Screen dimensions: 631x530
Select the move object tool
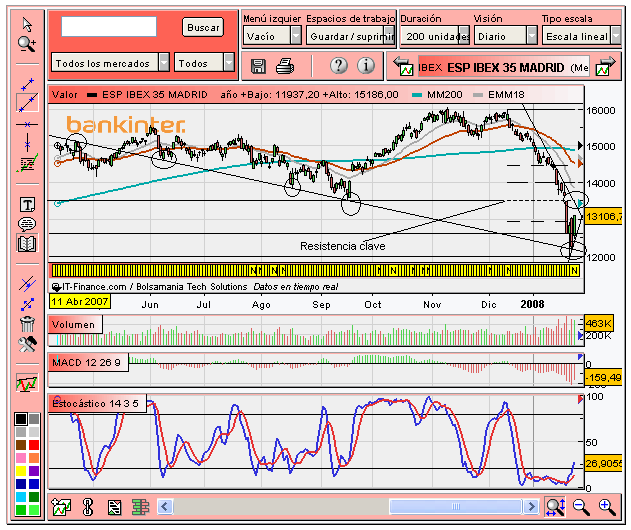27,305
